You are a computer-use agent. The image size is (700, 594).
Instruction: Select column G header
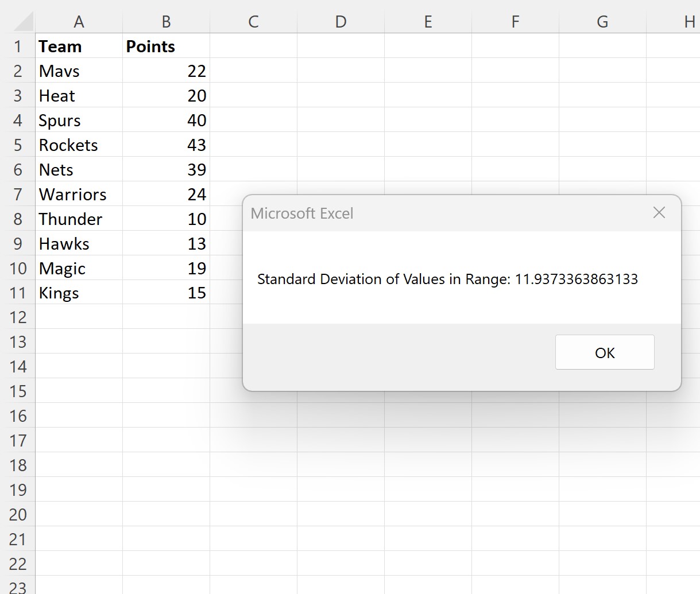tap(603, 22)
